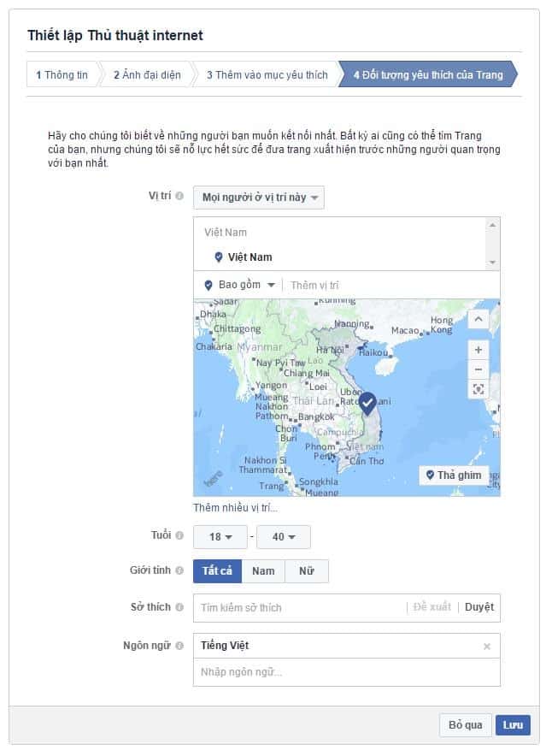Remove Tiếng Việt language with the X icon
Viewport: 552px width, 756px height.
(487, 647)
